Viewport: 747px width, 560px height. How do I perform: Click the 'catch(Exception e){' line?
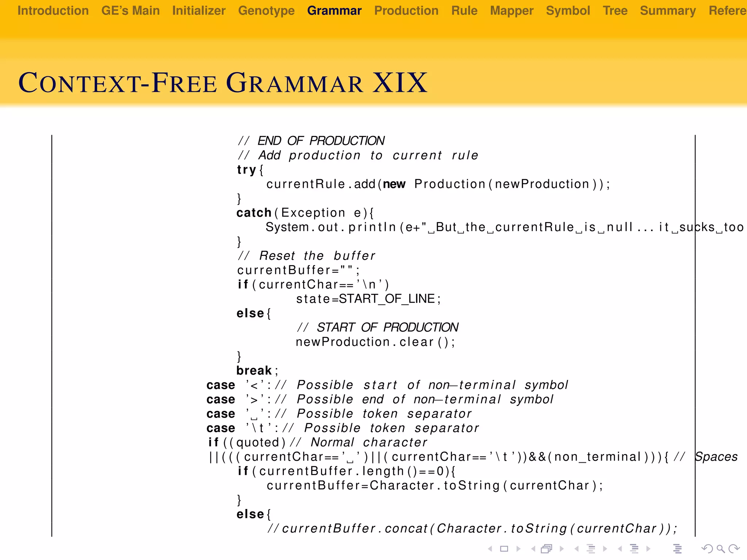coord(305,213)
